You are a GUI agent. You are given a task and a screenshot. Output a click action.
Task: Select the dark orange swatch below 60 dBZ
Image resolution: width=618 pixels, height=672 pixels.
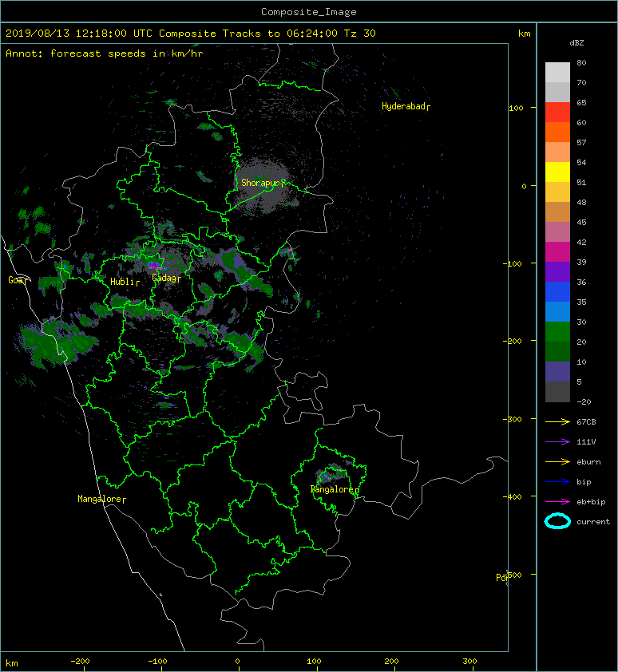click(557, 132)
